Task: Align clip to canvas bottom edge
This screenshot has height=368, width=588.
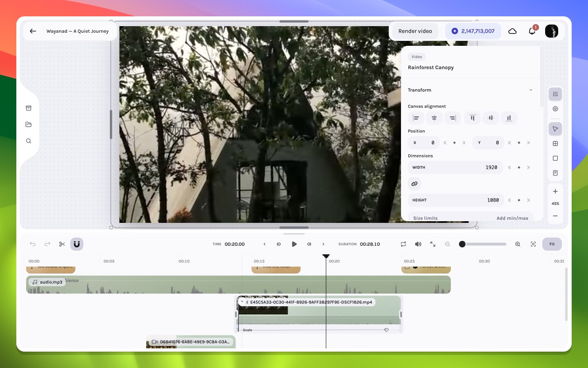Action: (509, 118)
